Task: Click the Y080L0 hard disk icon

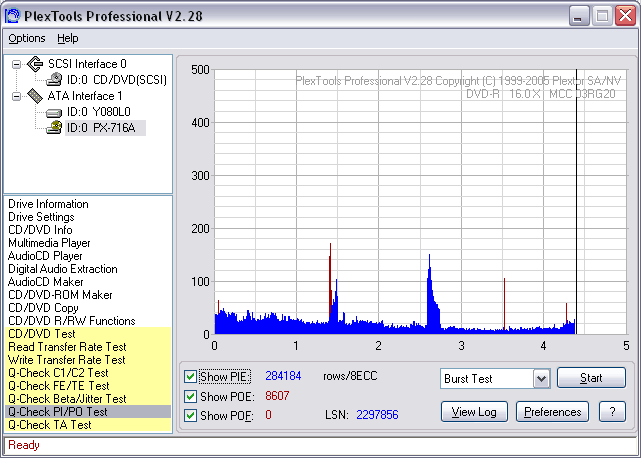Action: point(54,112)
